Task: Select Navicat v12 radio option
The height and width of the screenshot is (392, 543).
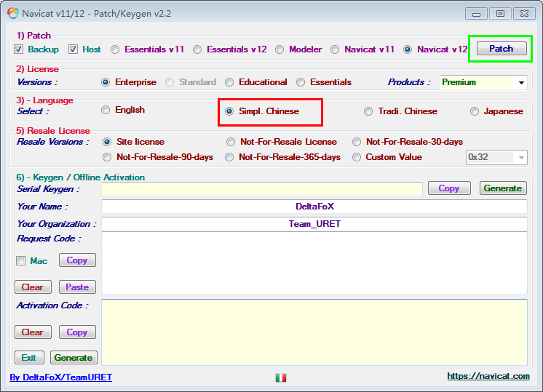Action: pyautogui.click(x=408, y=49)
